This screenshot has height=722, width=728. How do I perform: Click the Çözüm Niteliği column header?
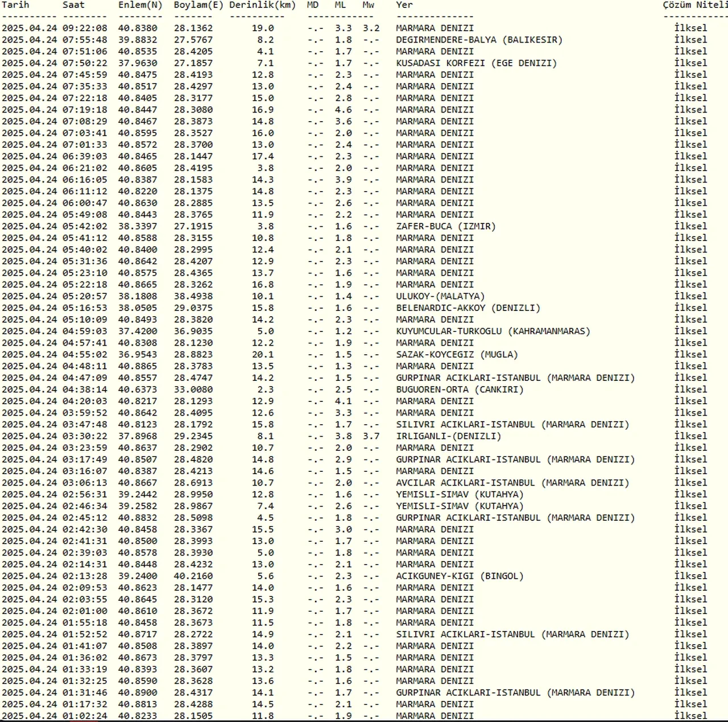tap(695, 5)
